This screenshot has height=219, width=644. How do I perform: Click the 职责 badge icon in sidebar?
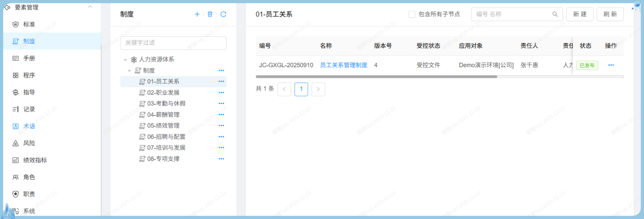click(15, 194)
